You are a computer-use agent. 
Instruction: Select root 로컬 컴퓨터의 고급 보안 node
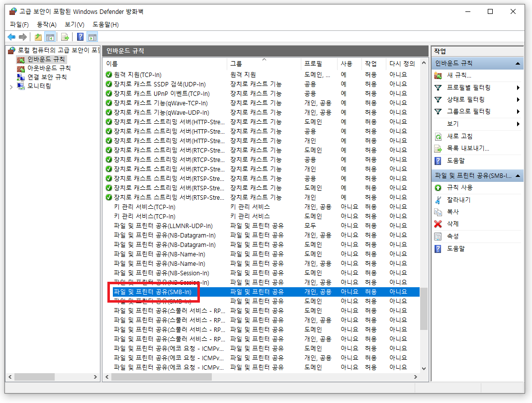[x=58, y=50]
